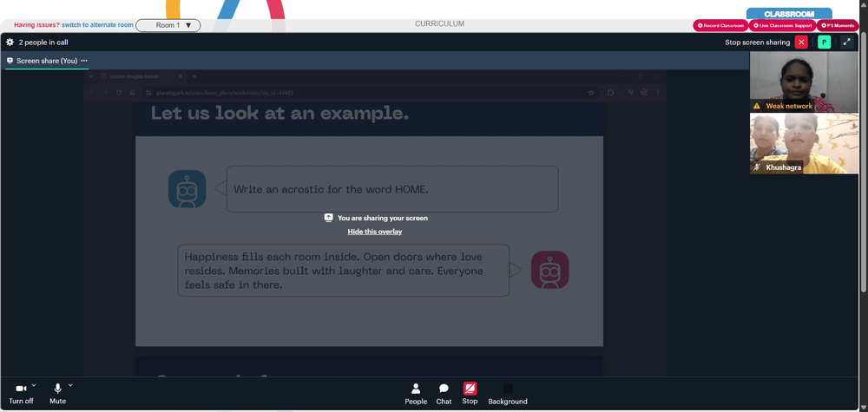Open the People panel
868x412 pixels.
point(416,395)
